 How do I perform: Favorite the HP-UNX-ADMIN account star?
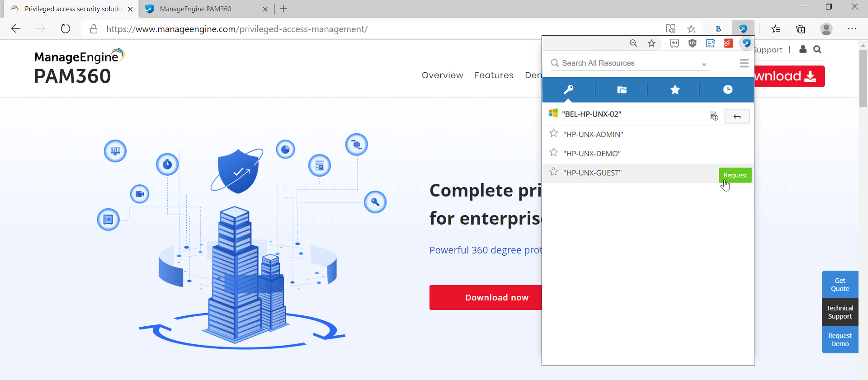point(554,133)
